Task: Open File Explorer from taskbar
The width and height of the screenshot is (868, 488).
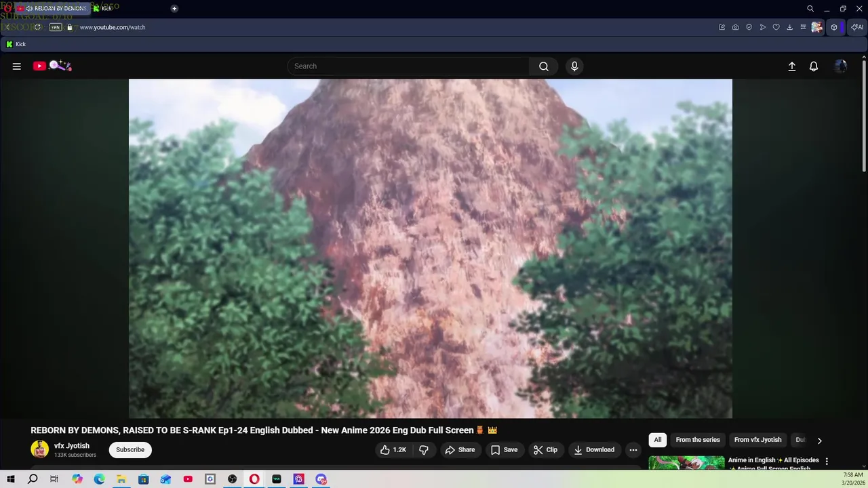Action: (121, 479)
